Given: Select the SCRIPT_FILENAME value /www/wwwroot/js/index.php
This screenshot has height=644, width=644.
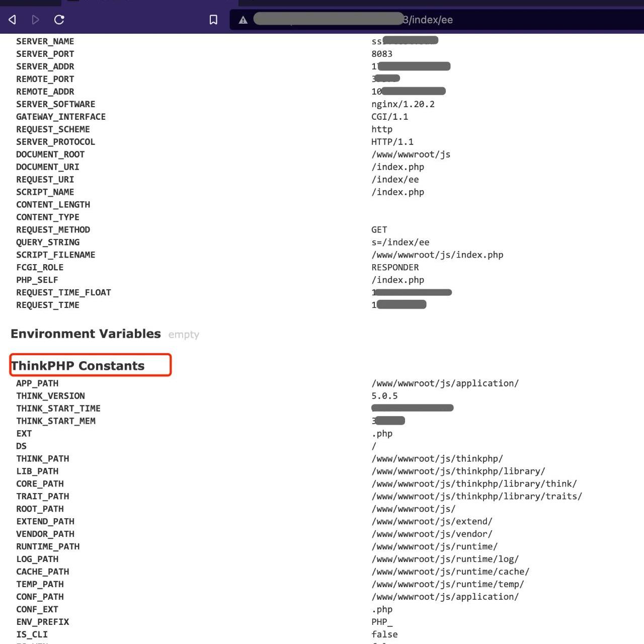Looking at the screenshot, I should click(x=437, y=255).
